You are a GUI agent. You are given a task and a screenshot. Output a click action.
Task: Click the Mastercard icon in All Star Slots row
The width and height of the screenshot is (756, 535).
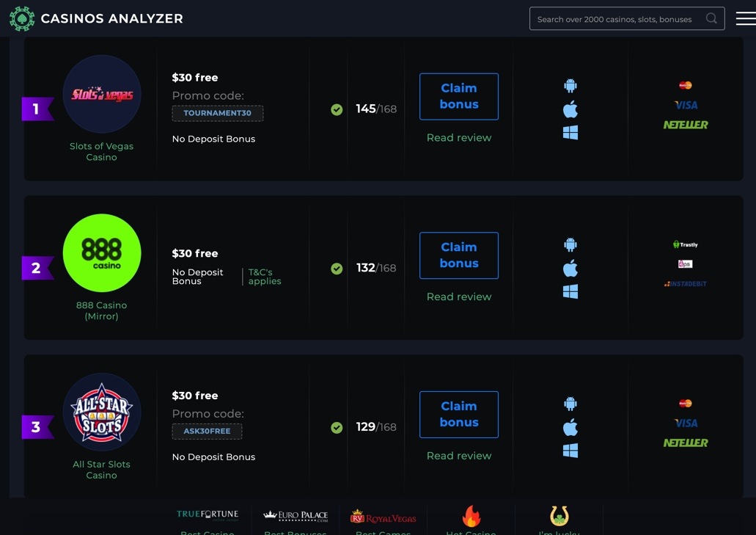[686, 404]
